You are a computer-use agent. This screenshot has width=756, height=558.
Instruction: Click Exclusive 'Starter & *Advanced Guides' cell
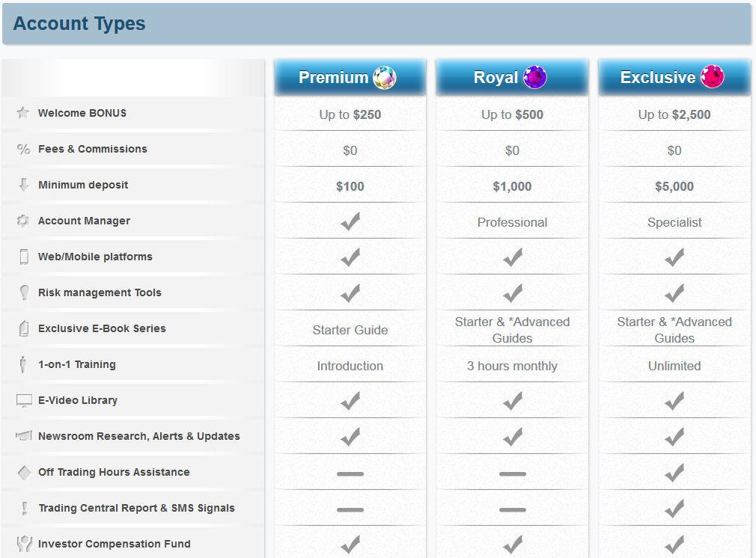coord(674,330)
